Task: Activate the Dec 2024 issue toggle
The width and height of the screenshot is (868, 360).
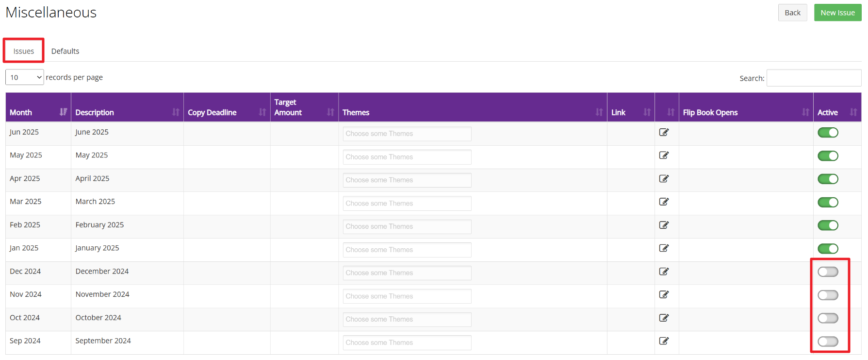Action: coord(828,272)
